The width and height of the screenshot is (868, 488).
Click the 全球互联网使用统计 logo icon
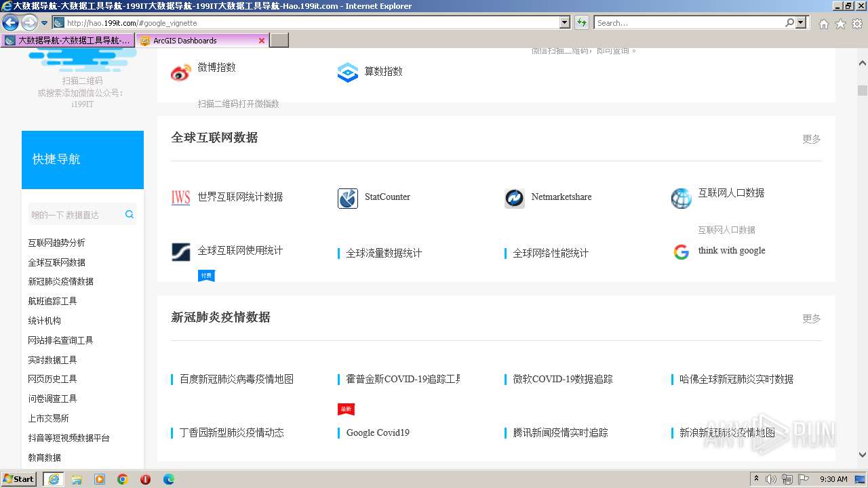(181, 252)
